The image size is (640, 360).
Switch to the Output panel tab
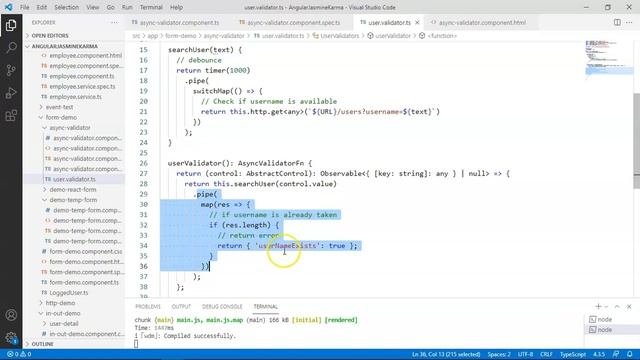coord(181,307)
